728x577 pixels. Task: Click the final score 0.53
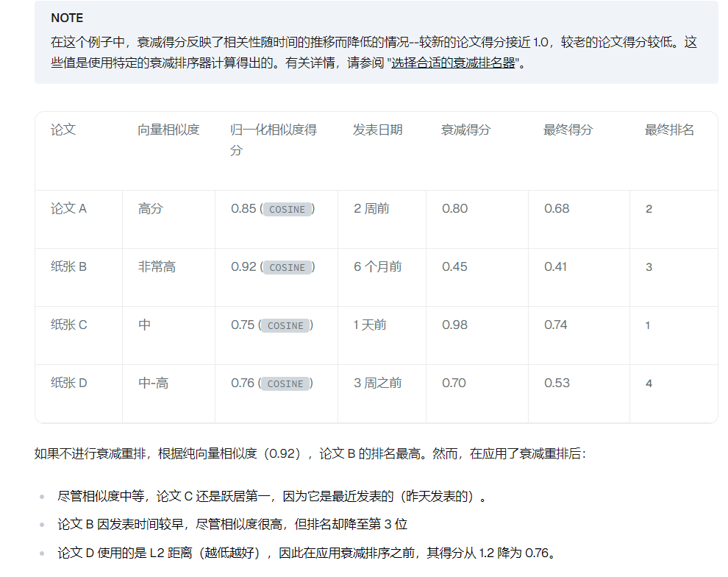coord(557,383)
